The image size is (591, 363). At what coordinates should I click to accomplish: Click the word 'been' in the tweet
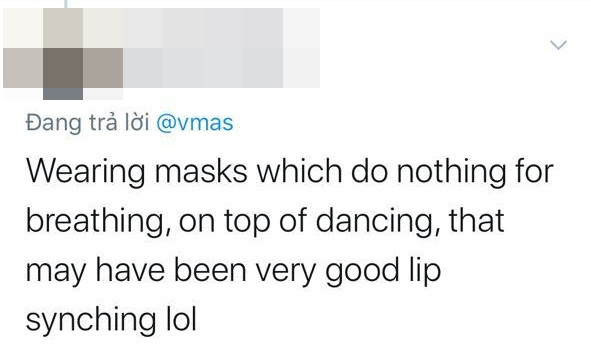click(210, 271)
